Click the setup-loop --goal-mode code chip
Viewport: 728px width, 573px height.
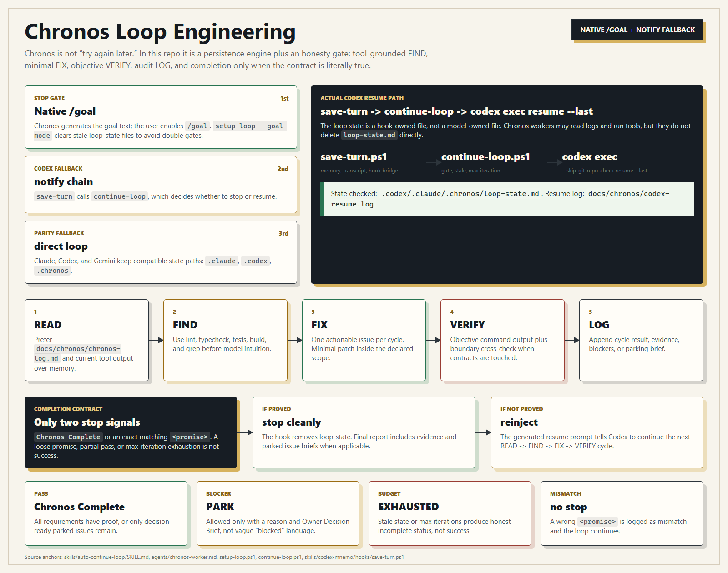161,131
